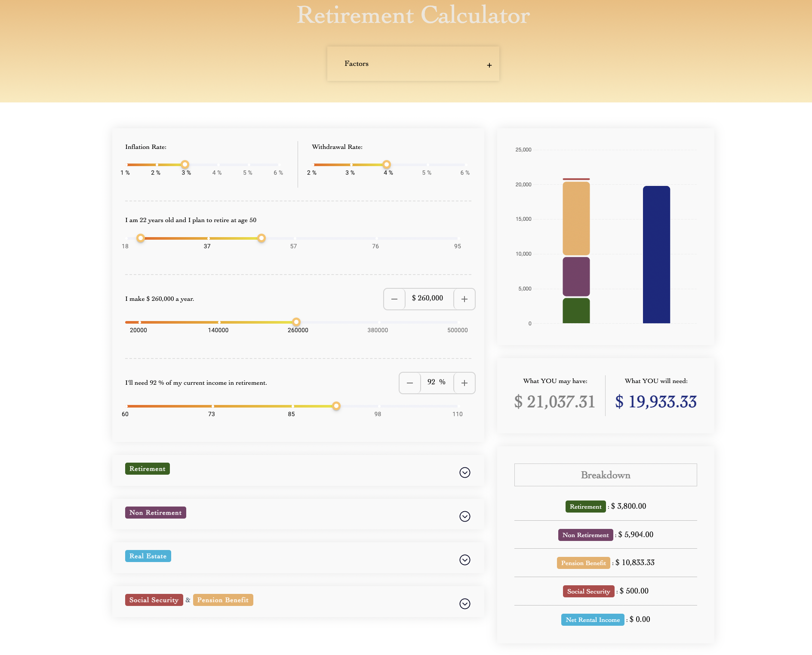Click the Inflation Rate slider handle

click(x=185, y=164)
